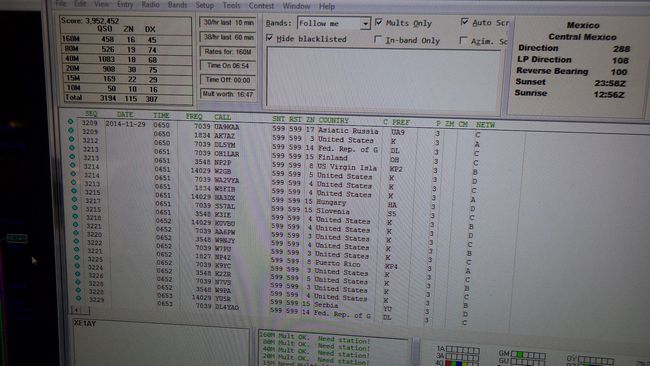Screen dimensions: 650x366
Task: Click the Rates for 160M button
Action: coord(228,52)
